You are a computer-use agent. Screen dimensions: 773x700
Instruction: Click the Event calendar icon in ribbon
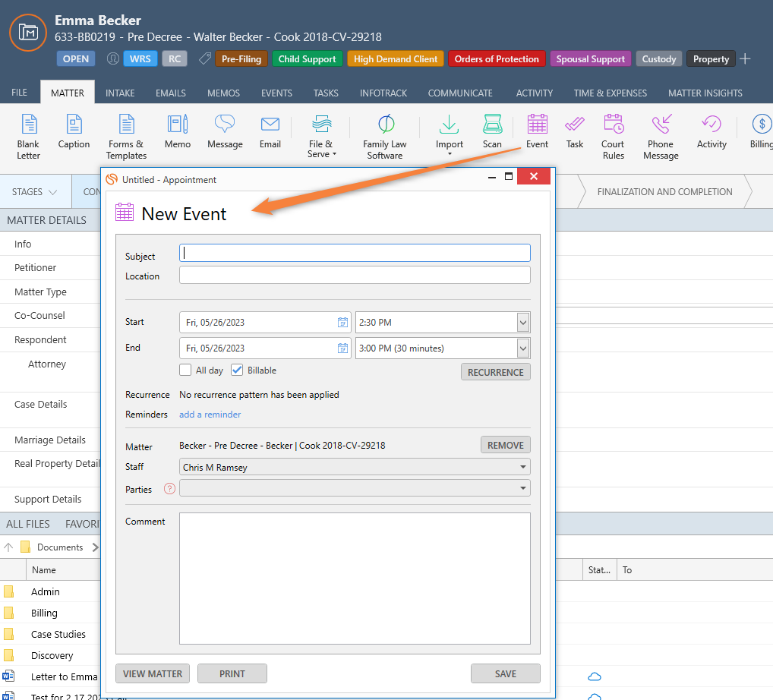coord(537,125)
